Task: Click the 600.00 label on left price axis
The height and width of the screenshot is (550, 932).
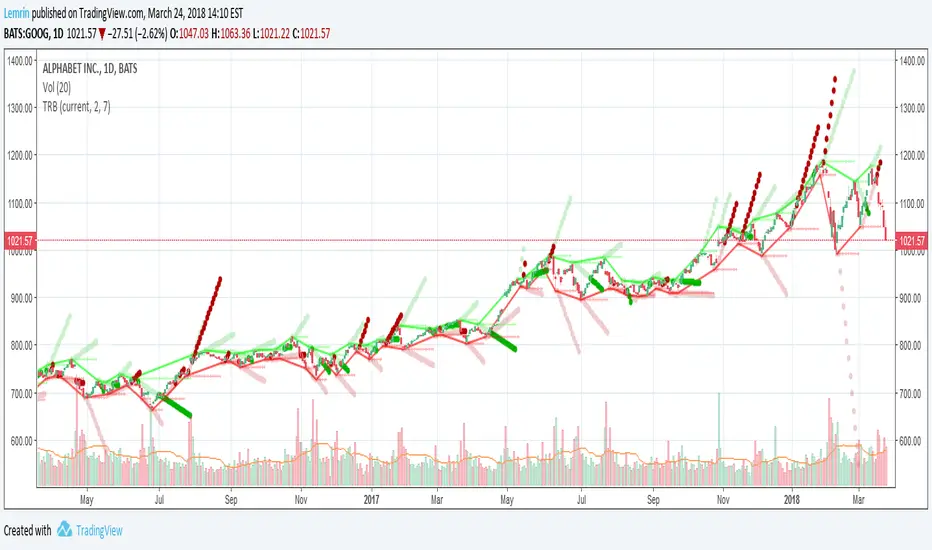Action: click(21, 441)
